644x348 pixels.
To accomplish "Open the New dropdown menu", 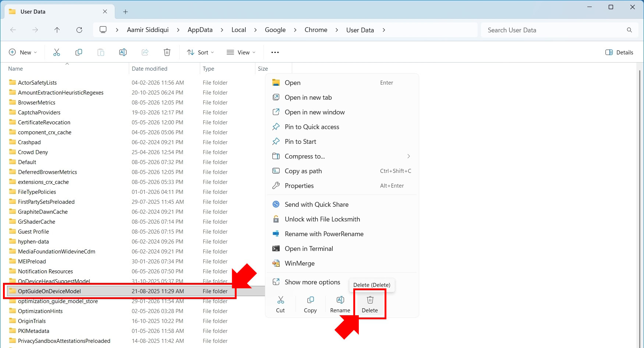I will (23, 52).
